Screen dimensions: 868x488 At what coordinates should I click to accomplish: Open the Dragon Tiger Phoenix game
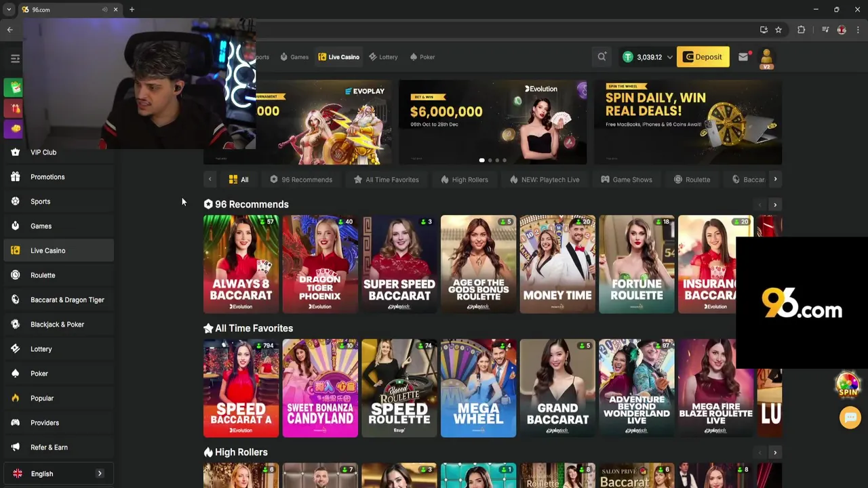[320, 264]
